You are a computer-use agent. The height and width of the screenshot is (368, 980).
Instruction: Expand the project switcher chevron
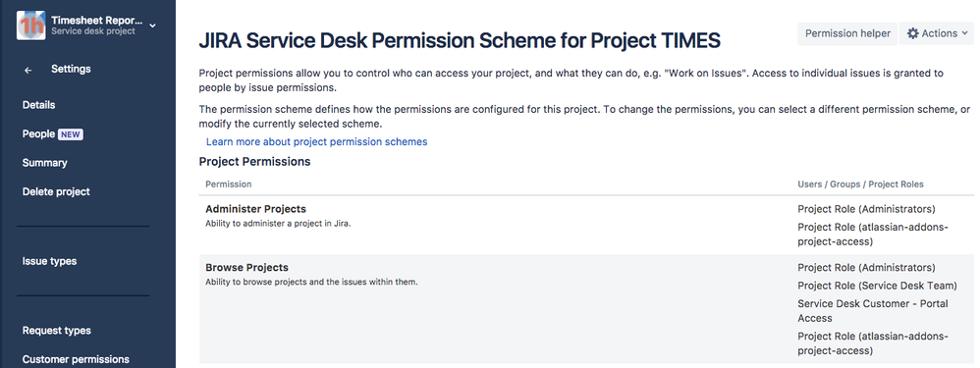pyautogui.click(x=153, y=25)
